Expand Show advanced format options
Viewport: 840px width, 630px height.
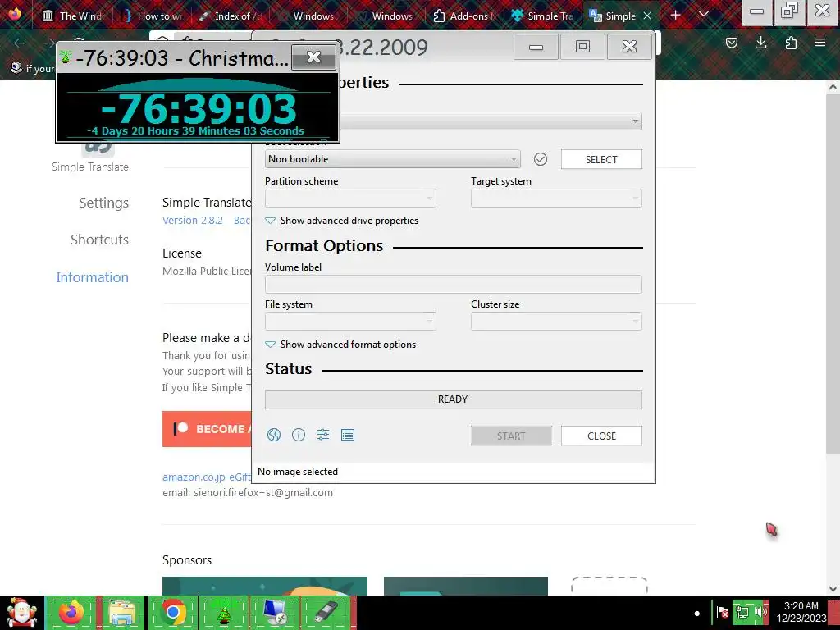coord(340,345)
